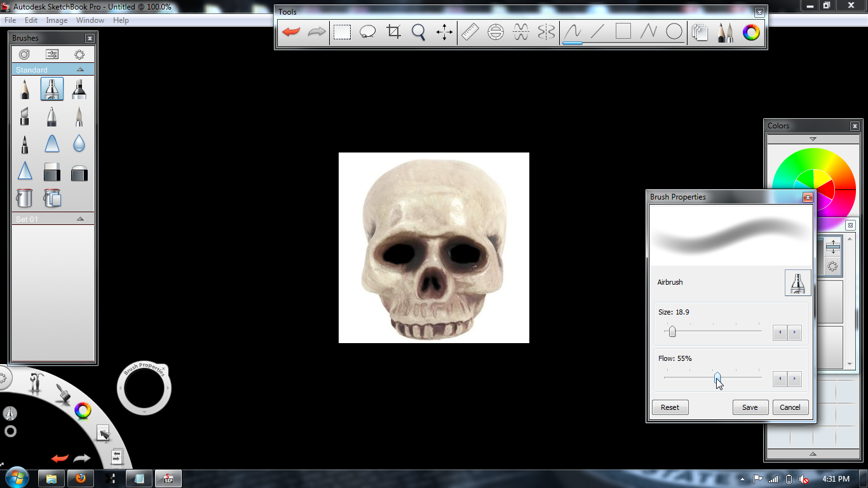Open tools hammer-wrench icon in lagoon
The image size is (868, 488).
coord(36,384)
